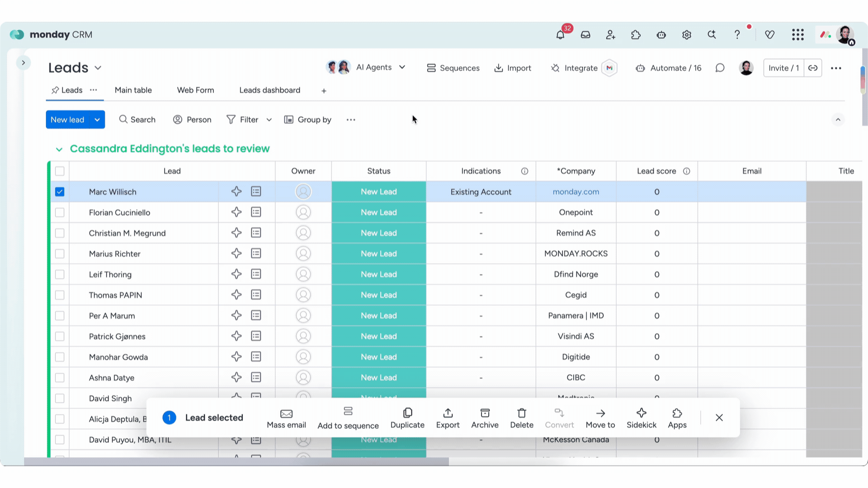The height and width of the screenshot is (488, 868).
Task: Open the autopilot robot icon in top bar
Action: pyautogui.click(x=661, y=35)
